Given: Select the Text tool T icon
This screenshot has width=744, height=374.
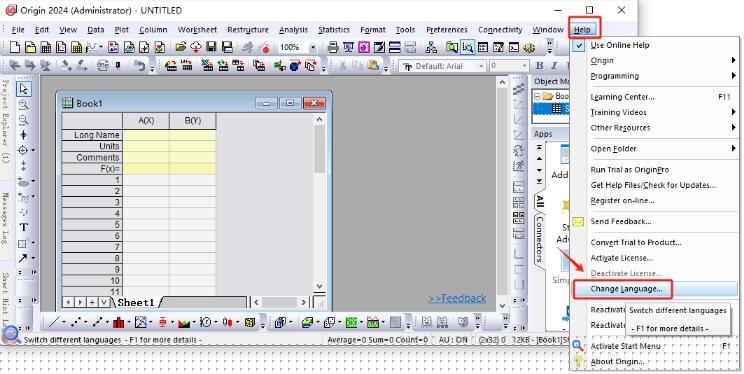Looking at the screenshot, I should pyautogui.click(x=23, y=228).
